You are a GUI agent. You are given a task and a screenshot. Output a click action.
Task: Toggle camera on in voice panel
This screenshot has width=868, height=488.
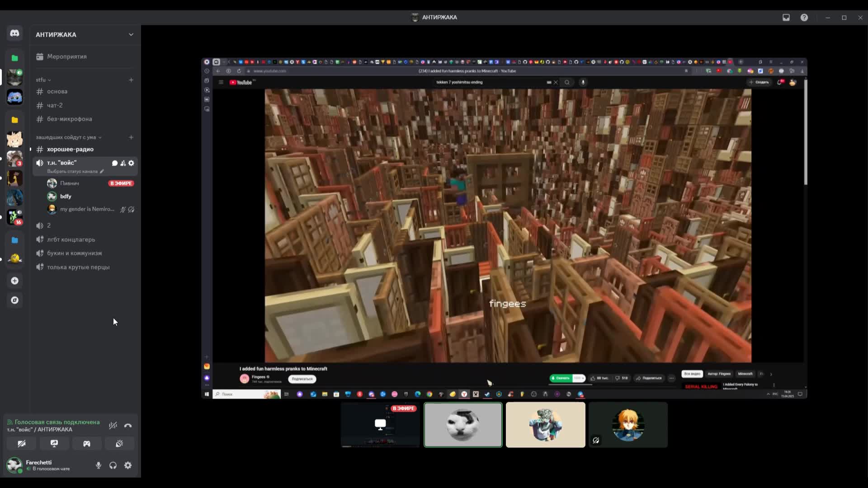coord(21,444)
